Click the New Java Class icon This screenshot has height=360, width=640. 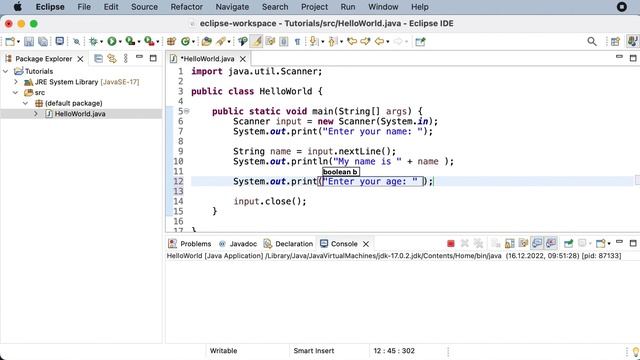185,41
